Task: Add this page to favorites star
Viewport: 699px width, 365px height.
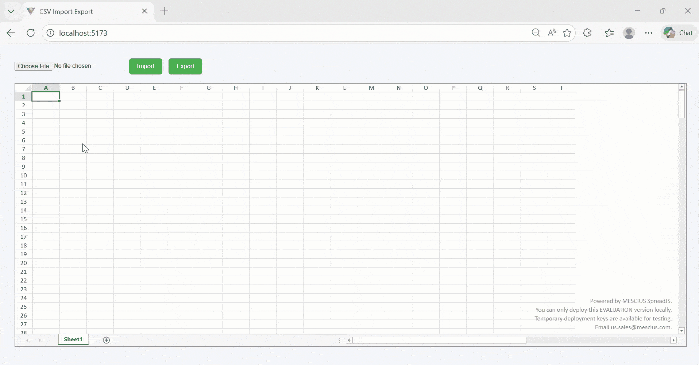Action: tap(567, 33)
